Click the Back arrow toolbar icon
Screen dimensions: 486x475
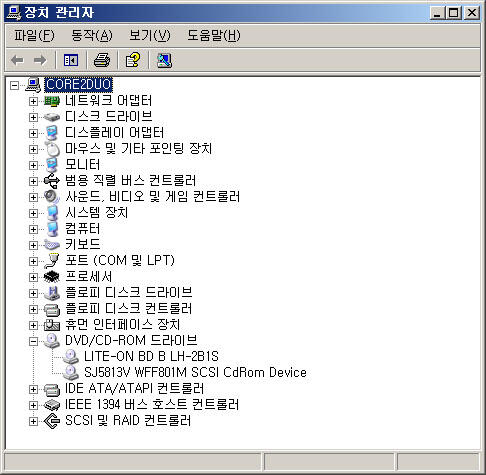17,60
